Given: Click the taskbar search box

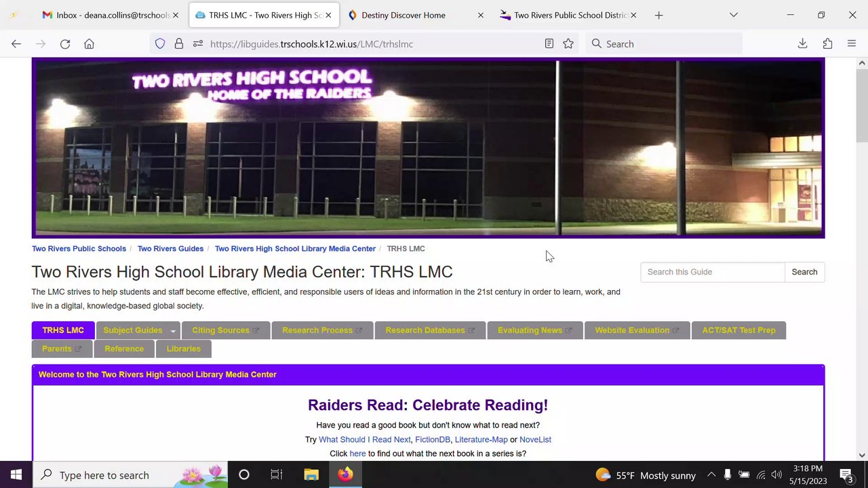Looking at the screenshot, I should pos(131,475).
